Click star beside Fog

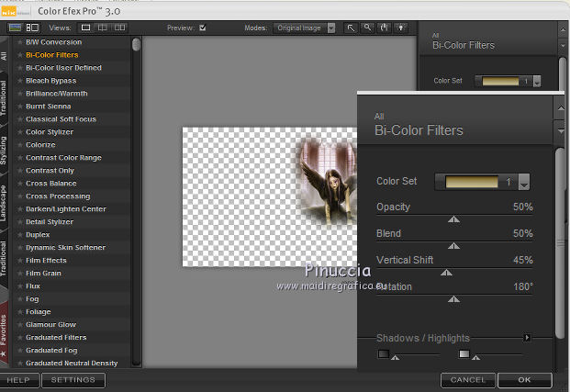coord(20,299)
